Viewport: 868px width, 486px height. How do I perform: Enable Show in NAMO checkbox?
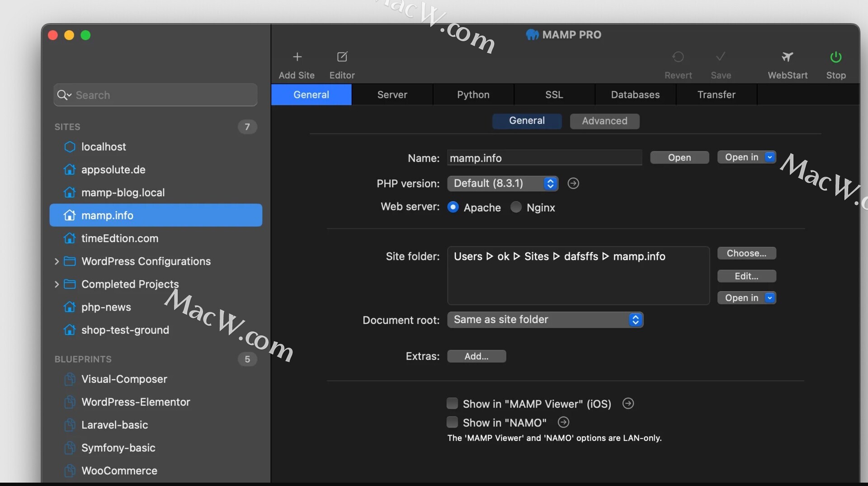[452, 422]
